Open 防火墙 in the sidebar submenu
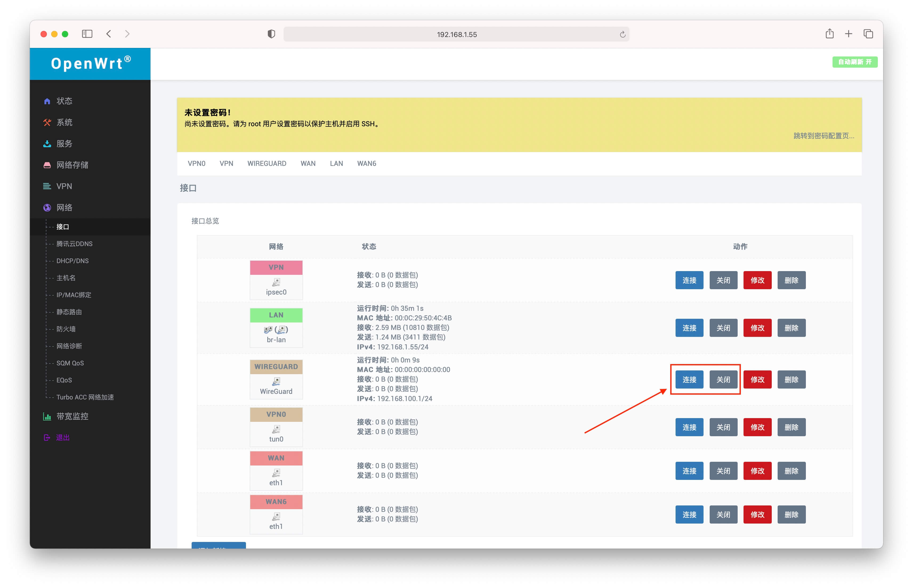 point(66,329)
